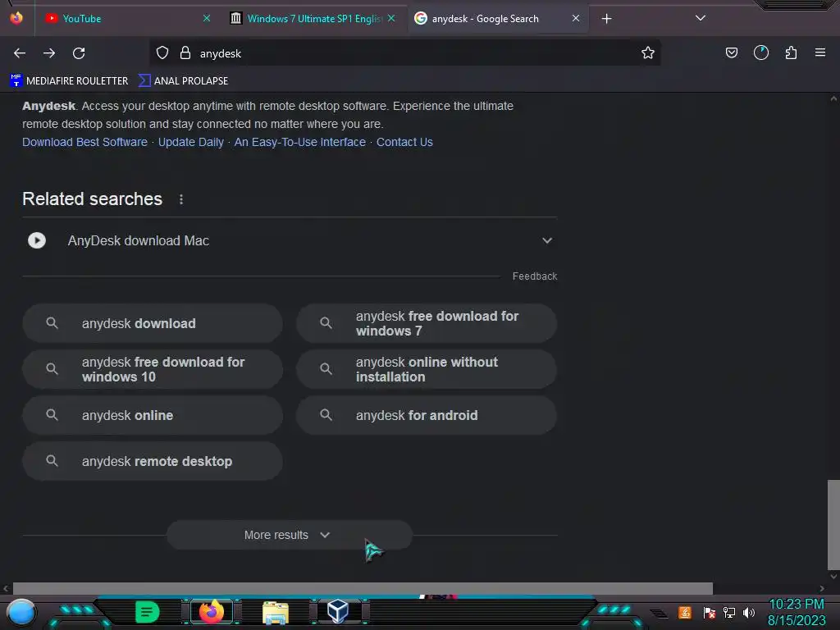Open VirtualBox from the taskbar
The height and width of the screenshot is (630, 840).
click(x=338, y=612)
